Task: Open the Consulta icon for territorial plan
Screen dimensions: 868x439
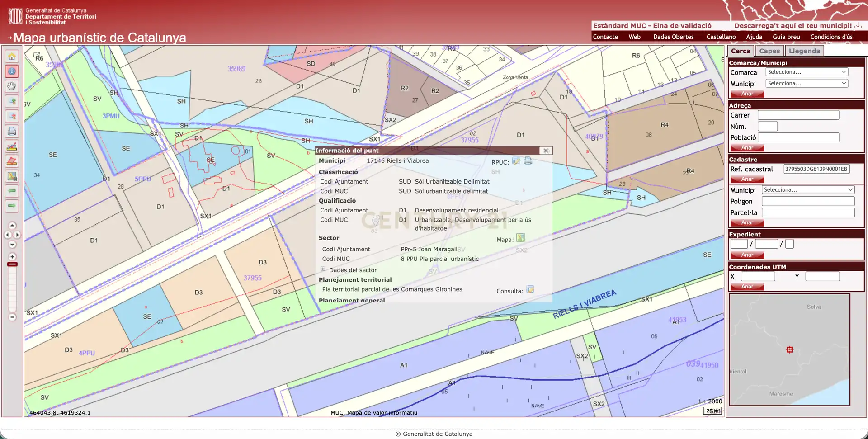Action: click(x=530, y=289)
